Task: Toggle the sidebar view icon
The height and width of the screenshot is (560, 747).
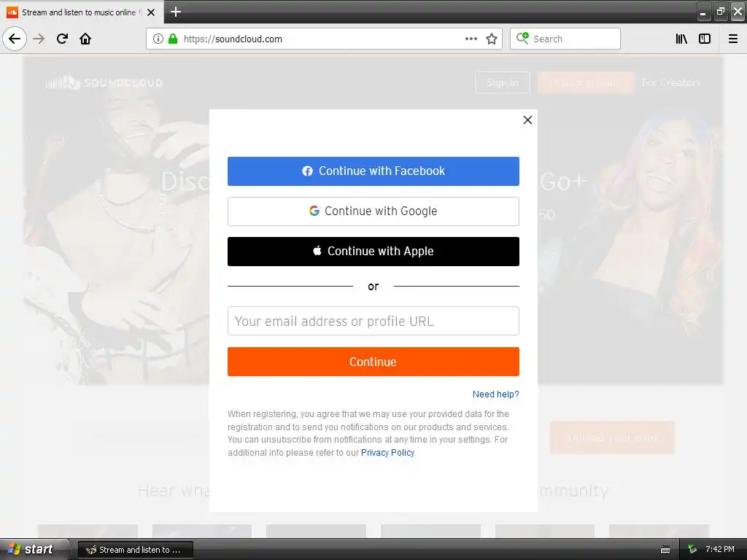Action: click(705, 39)
